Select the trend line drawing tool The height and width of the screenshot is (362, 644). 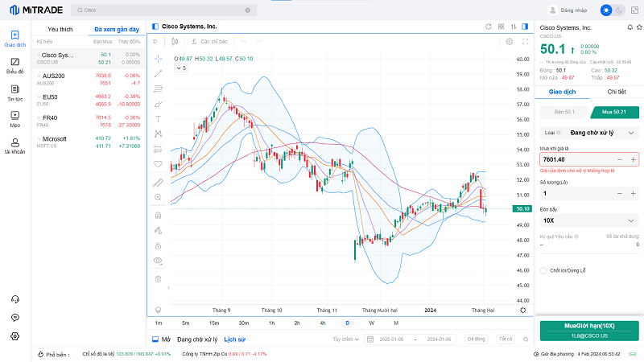point(158,73)
